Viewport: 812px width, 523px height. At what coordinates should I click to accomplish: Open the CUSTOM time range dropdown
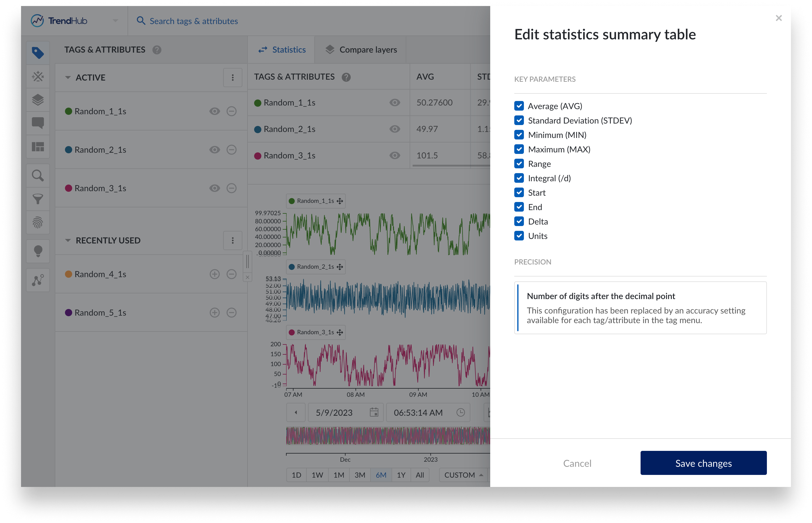click(x=463, y=475)
